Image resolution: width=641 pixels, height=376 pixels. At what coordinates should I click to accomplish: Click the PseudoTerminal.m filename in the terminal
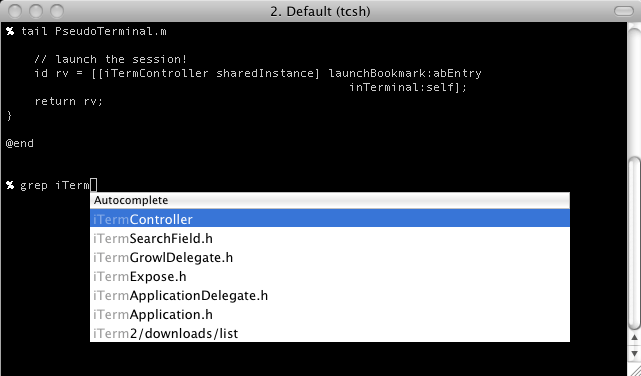[x=111, y=31]
